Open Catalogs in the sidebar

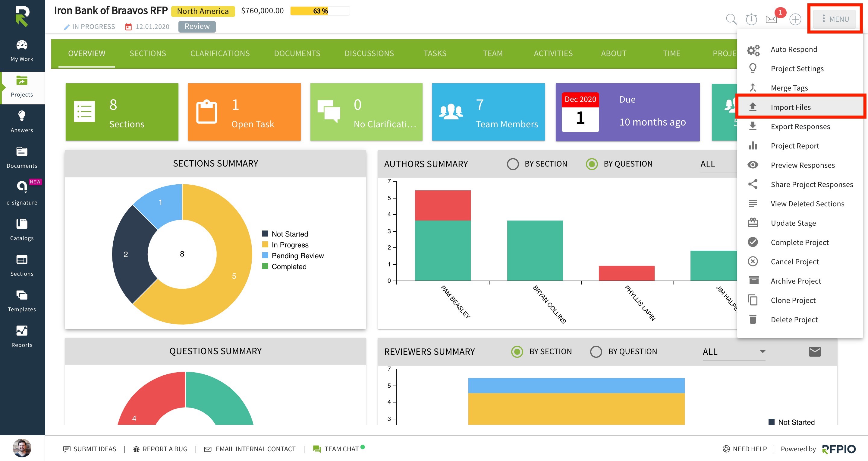(22, 230)
